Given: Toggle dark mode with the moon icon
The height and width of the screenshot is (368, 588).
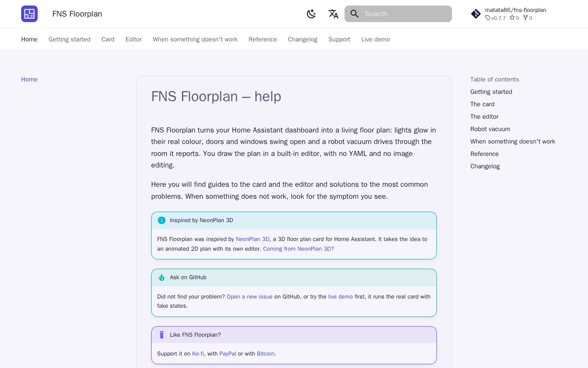Looking at the screenshot, I should [x=311, y=14].
